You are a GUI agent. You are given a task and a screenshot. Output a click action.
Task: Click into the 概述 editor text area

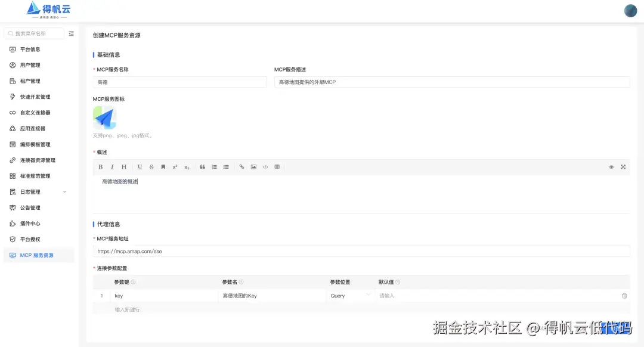tap(361, 194)
